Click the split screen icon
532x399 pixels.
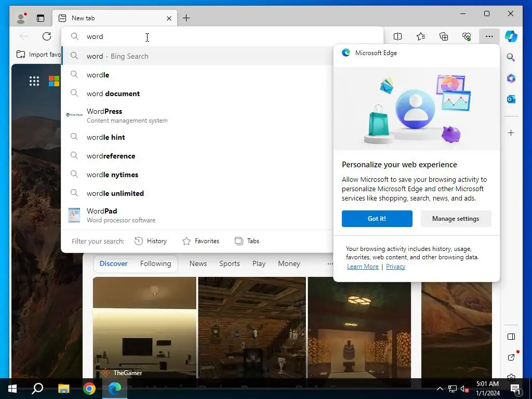pos(397,36)
